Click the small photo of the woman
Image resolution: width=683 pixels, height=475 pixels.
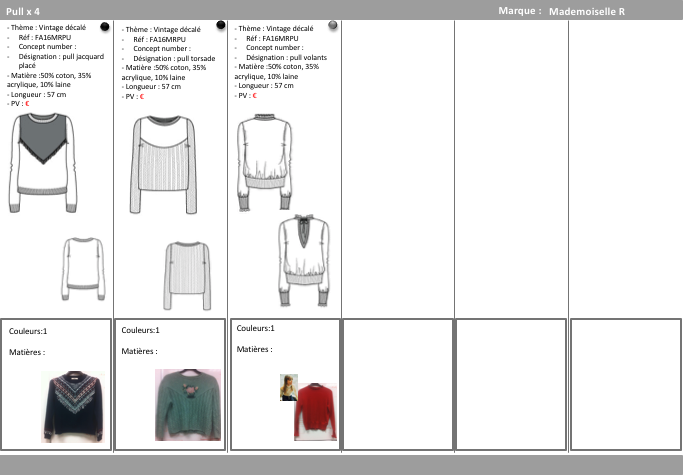tap(289, 387)
